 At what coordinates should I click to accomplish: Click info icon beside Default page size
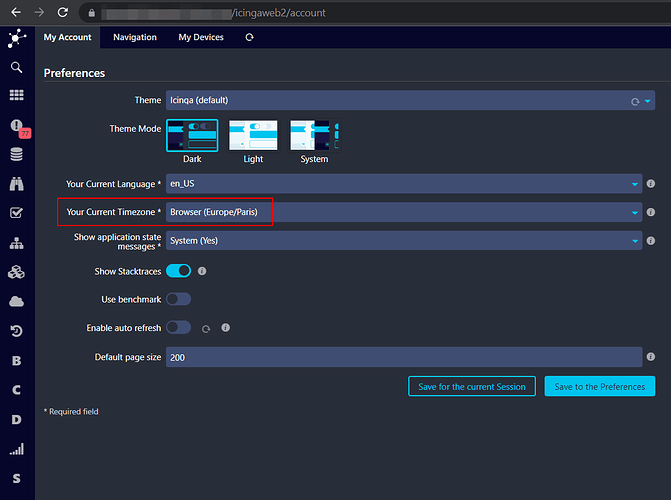tap(651, 357)
